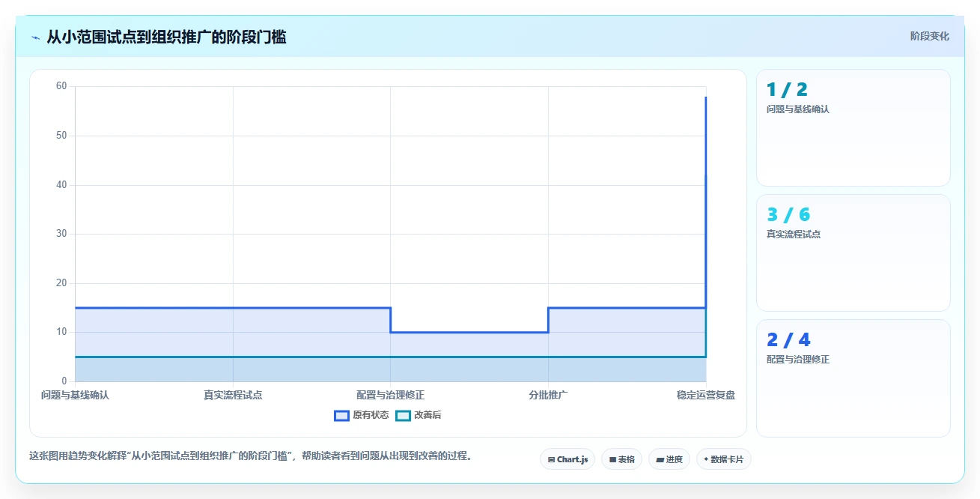Click the chart description sentence below chart

pyautogui.click(x=251, y=456)
